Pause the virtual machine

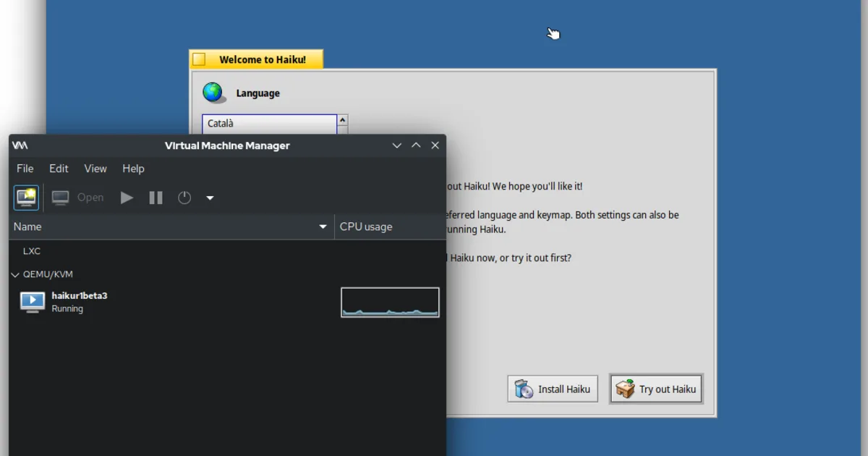(156, 198)
